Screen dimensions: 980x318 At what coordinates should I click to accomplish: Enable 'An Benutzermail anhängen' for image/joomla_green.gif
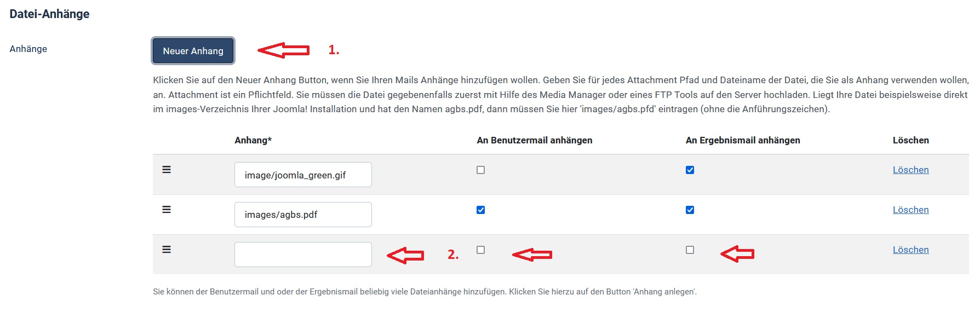point(481,170)
